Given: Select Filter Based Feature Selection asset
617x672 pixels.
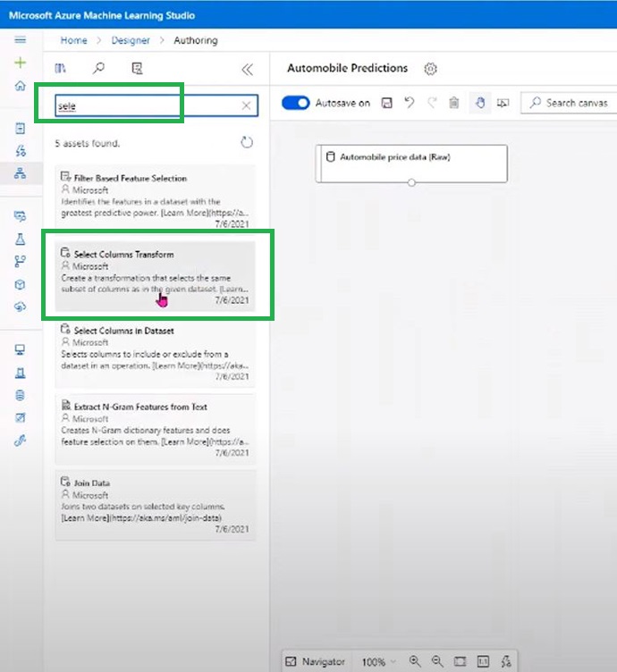Looking at the screenshot, I should click(x=156, y=198).
